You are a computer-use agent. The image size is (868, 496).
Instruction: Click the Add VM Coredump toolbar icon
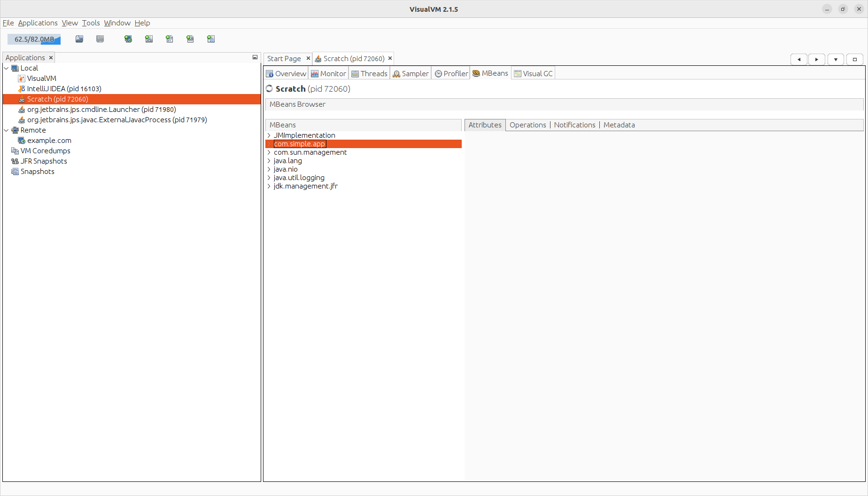(x=170, y=39)
